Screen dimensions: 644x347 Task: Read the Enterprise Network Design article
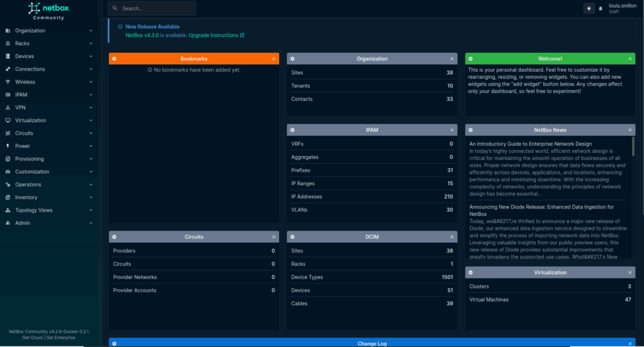(x=530, y=144)
